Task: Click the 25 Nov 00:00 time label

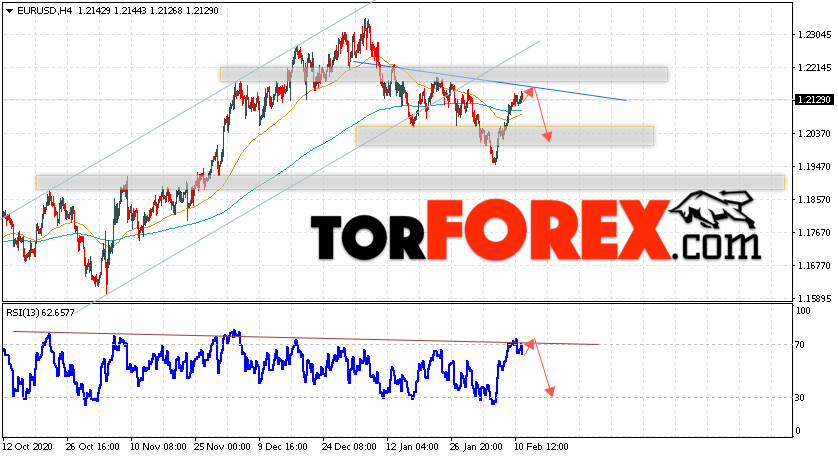Action: point(222,446)
